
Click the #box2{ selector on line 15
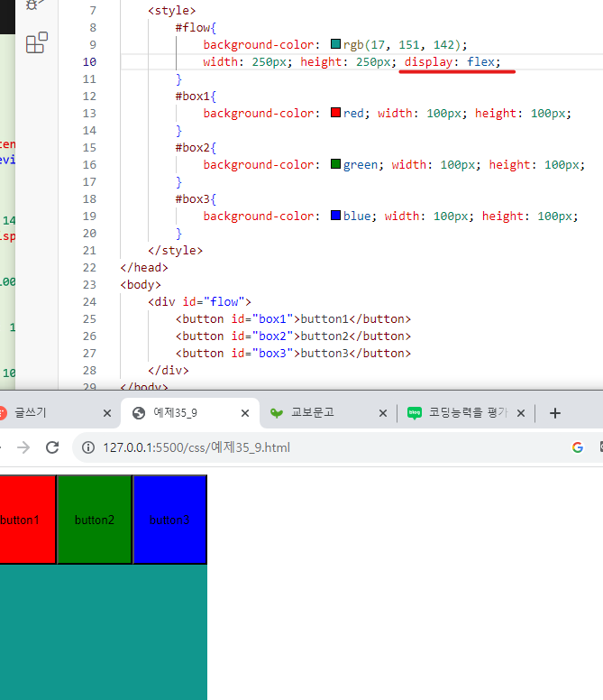(196, 147)
